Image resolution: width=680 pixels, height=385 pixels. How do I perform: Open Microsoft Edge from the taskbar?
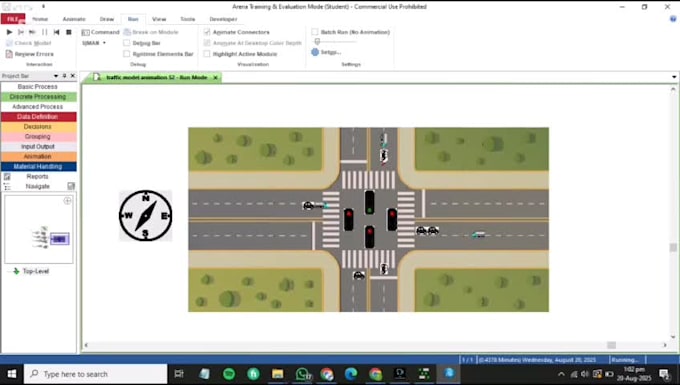[x=351, y=374]
